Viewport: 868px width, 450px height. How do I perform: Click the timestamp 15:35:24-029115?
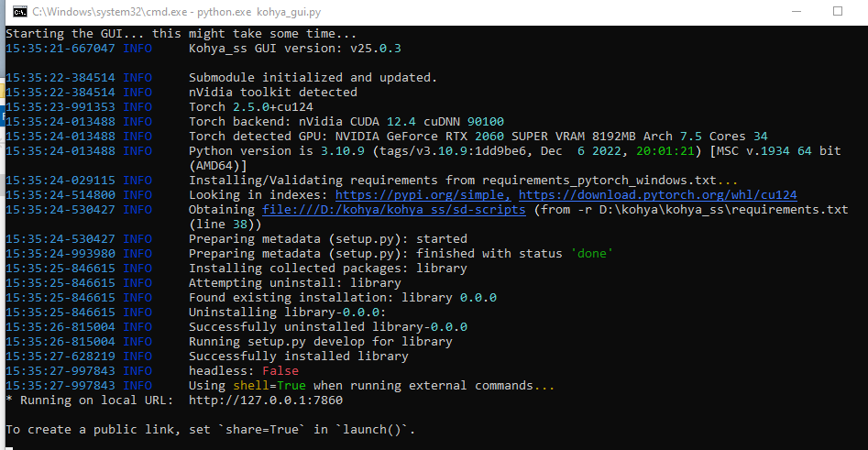click(x=60, y=181)
